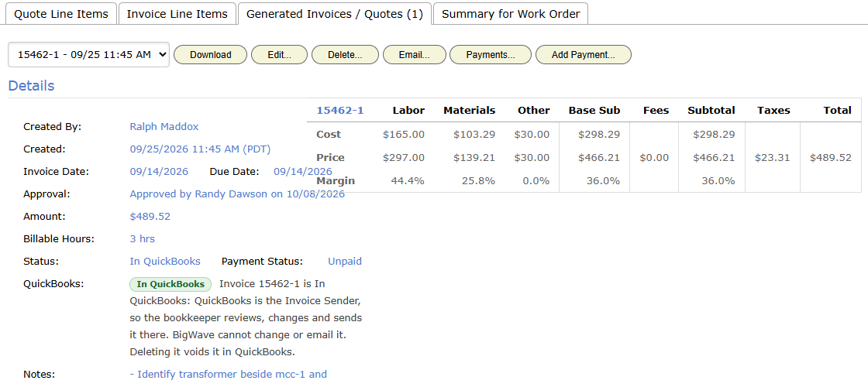The width and height of the screenshot is (868, 387).
Task: Click the Add Payment... button
Action: 584,55
